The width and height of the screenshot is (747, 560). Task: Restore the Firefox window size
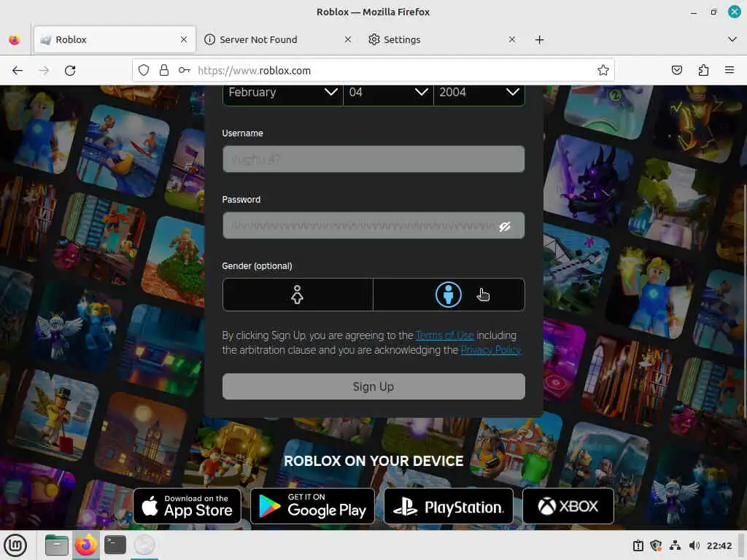pyautogui.click(x=713, y=12)
